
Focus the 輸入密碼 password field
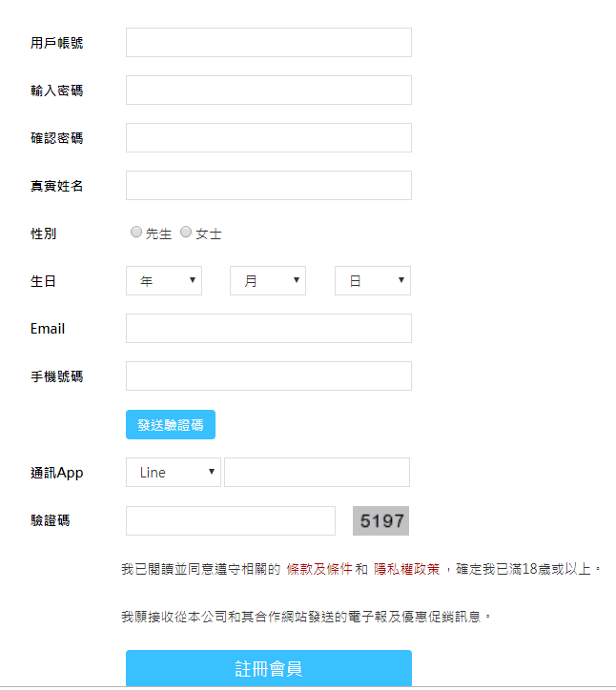(269, 91)
